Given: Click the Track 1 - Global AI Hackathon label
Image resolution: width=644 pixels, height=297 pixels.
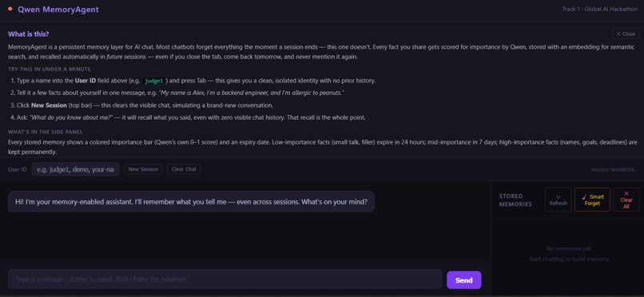Looking at the screenshot, I should 599,9.
